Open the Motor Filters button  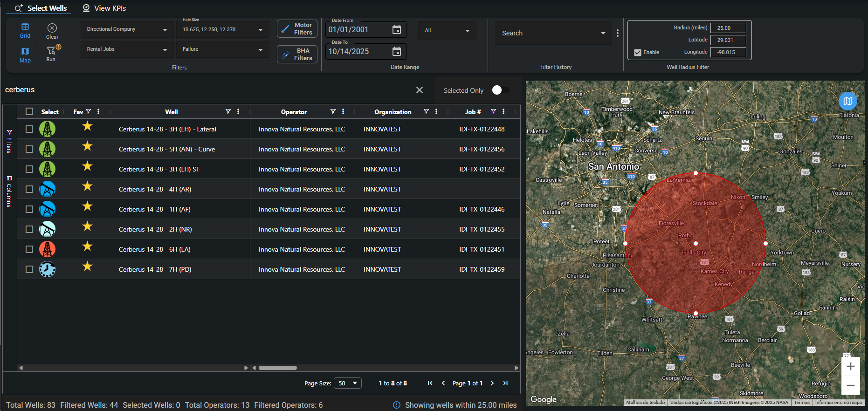point(297,29)
